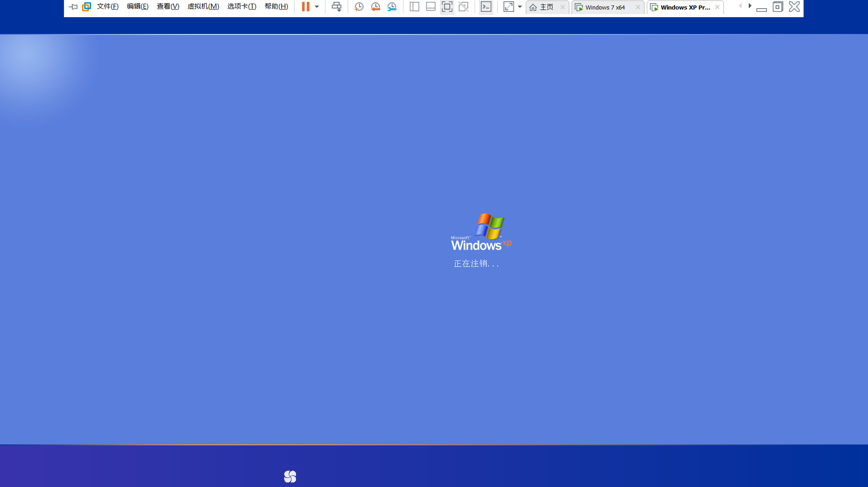The width and height of the screenshot is (868, 487).
Task: Pause the virtual machine
Action: coord(306,7)
